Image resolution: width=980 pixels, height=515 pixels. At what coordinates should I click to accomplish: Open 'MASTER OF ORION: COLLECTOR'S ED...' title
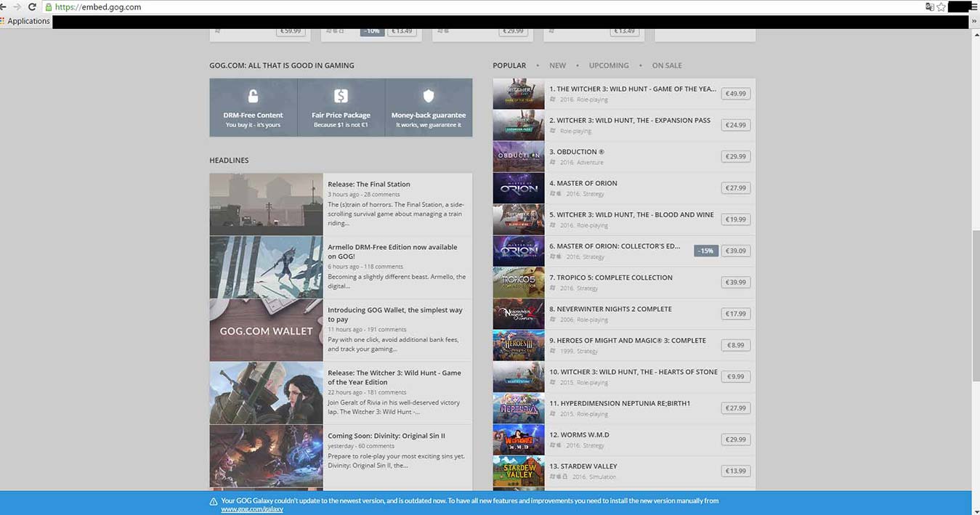(615, 246)
